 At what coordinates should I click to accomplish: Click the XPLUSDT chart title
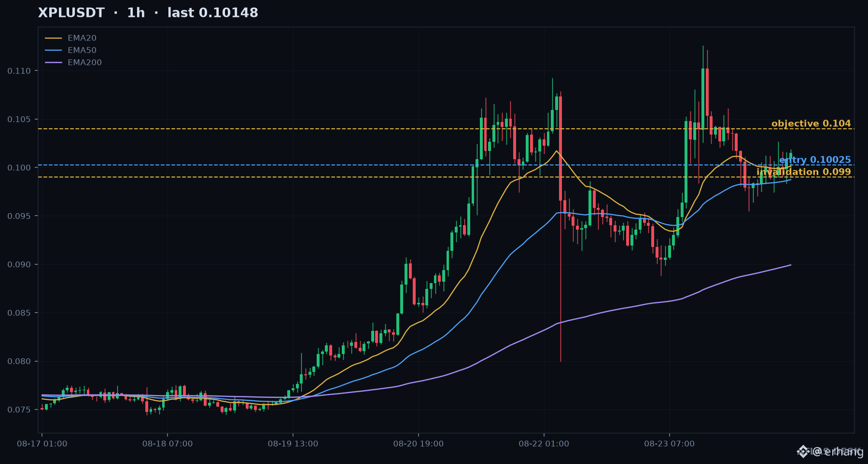click(148, 13)
